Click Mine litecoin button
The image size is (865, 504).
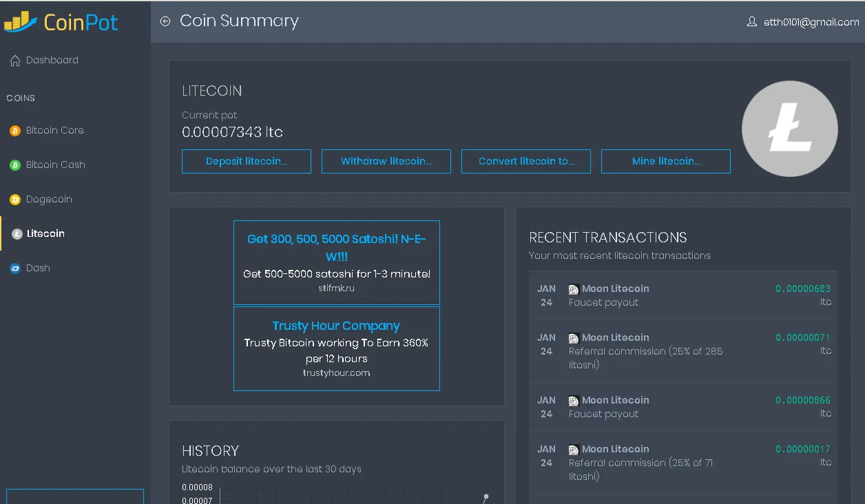[666, 161]
